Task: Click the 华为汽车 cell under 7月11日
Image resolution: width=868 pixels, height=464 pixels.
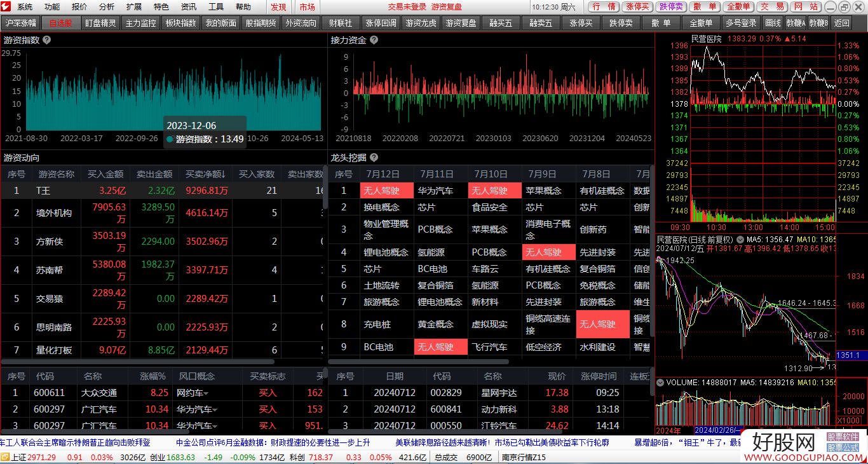Action: coord(440,190)
